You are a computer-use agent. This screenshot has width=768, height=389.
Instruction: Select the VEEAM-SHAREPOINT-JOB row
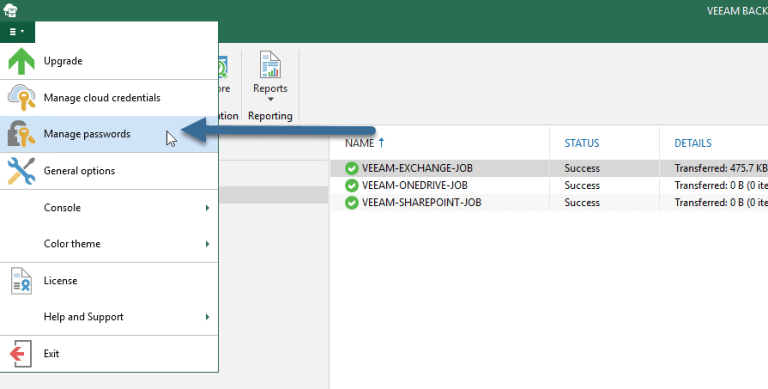click(549, 202)
